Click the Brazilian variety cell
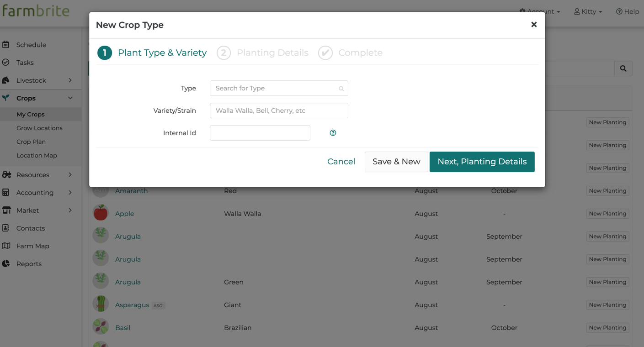This screenshot has width=644, height=347. 238,328
